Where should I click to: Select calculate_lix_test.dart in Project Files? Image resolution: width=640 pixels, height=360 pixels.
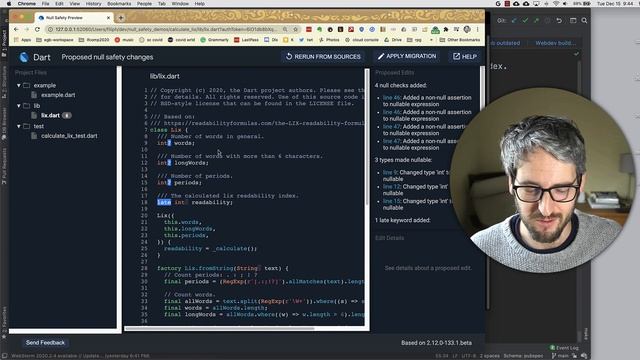(x=69, y=136)
